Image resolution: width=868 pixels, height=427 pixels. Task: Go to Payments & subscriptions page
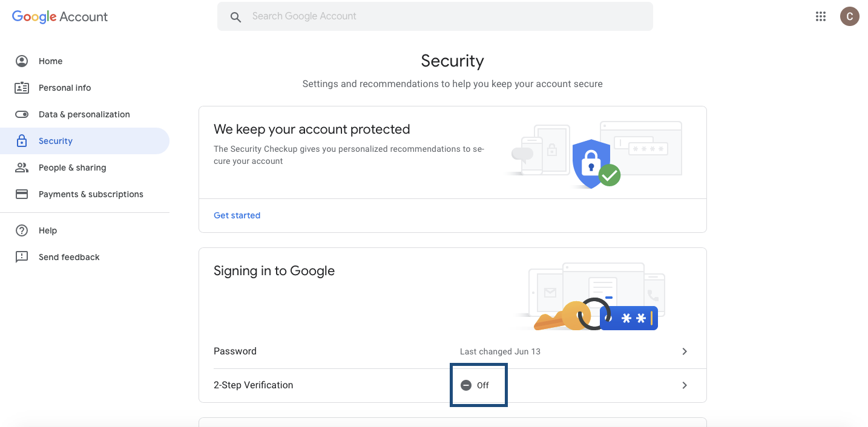pos(91,194)
